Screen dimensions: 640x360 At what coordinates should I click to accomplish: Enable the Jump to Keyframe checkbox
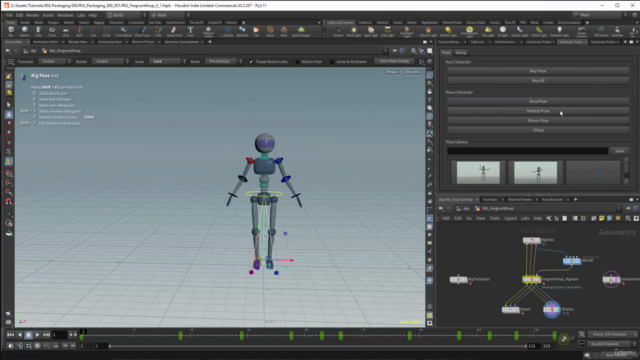tap(331, 62)
